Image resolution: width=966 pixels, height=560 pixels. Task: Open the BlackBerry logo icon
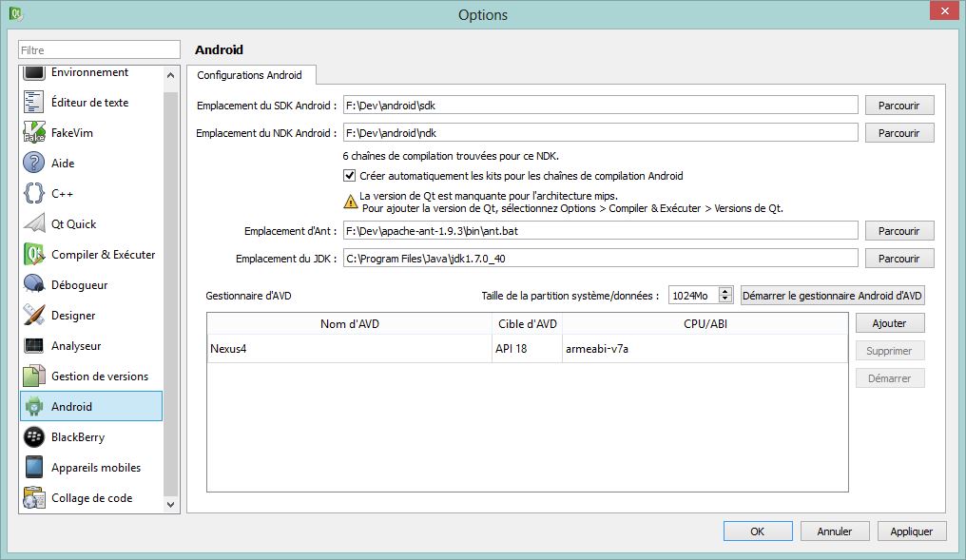tap(34, 436)
